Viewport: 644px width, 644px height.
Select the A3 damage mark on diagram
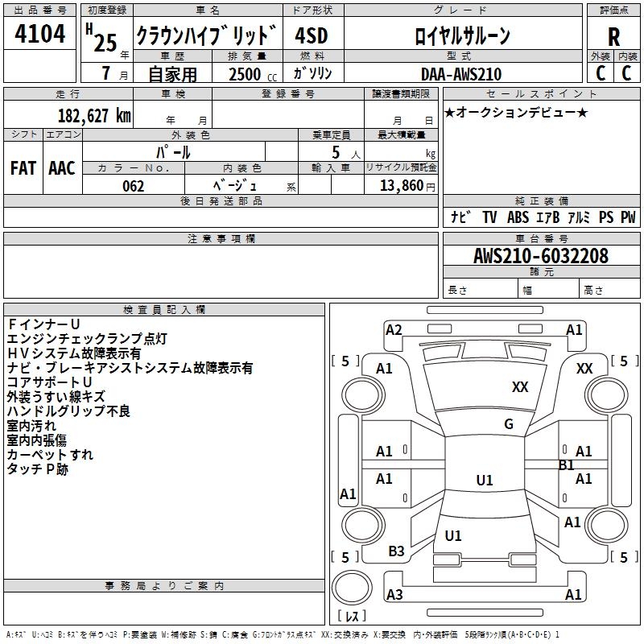pos(394,594)
